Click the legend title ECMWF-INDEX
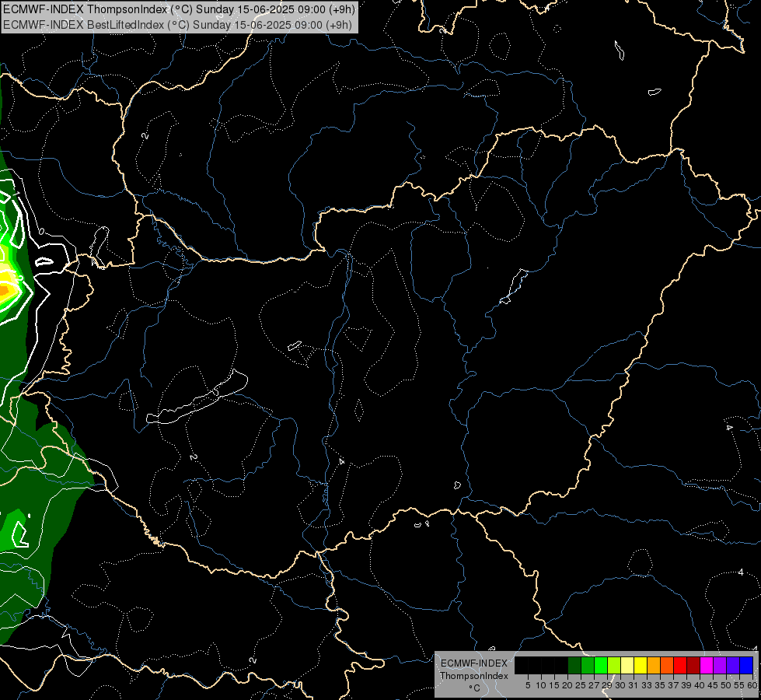Viewport: 761px width, 700px height. (474, 663)
